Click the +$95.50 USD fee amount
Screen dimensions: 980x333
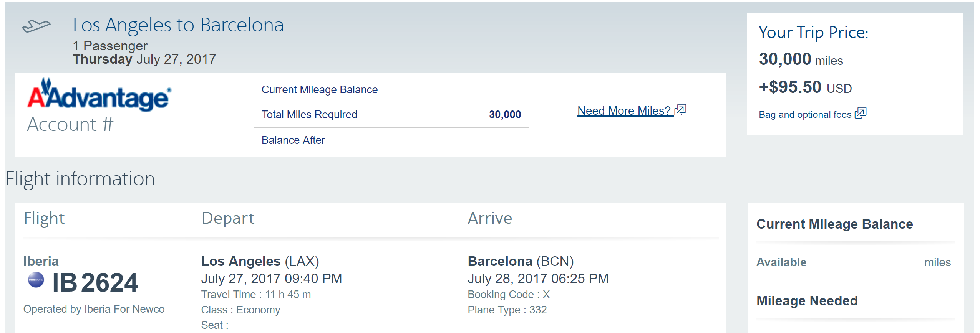(x=805, y=87)
